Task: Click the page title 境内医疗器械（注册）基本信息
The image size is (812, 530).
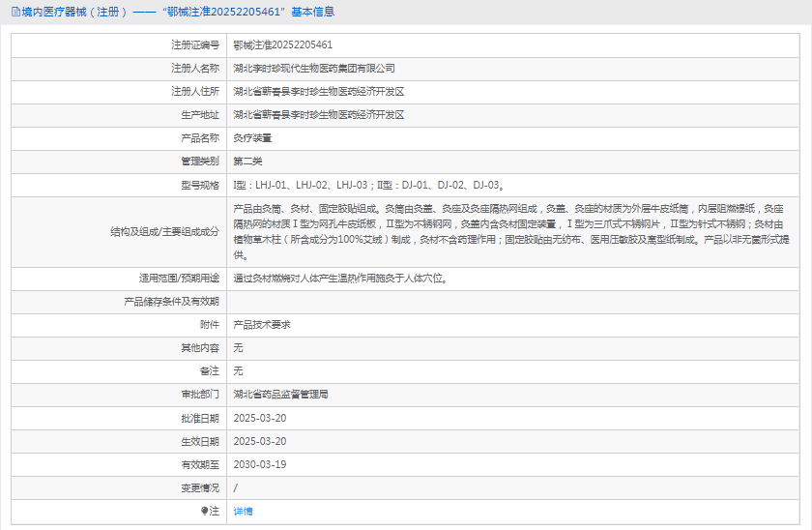Action: pos(178,12)
